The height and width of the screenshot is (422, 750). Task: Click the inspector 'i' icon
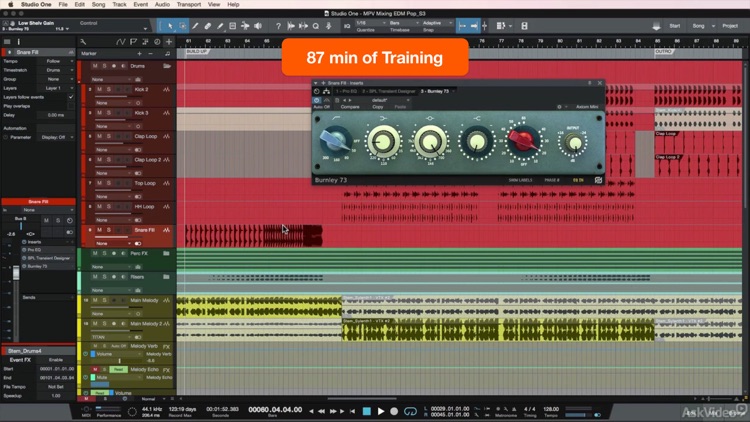pos(19,42)
